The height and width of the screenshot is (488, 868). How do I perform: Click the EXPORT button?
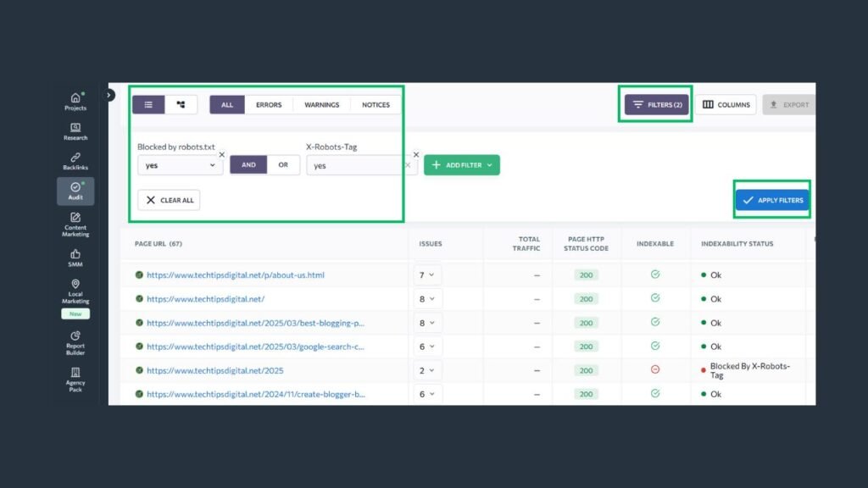(x=789, y=104)
